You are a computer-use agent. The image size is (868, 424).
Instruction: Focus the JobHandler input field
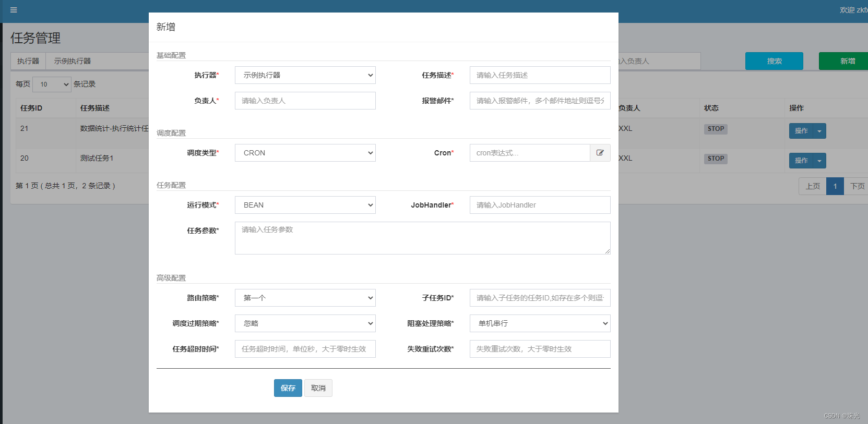540,205
